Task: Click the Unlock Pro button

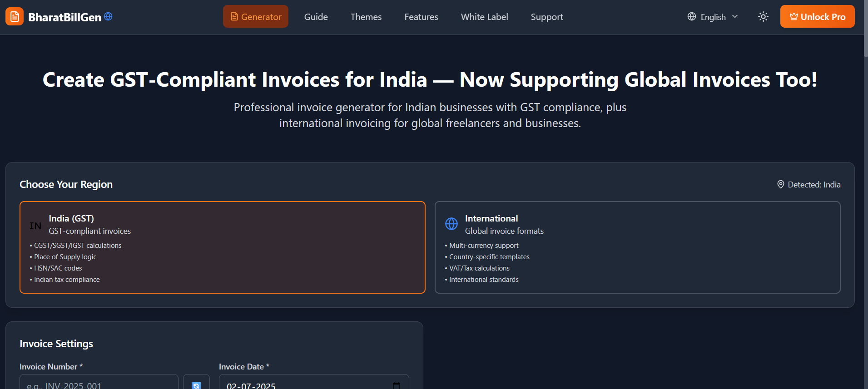Action: (818, 17)
